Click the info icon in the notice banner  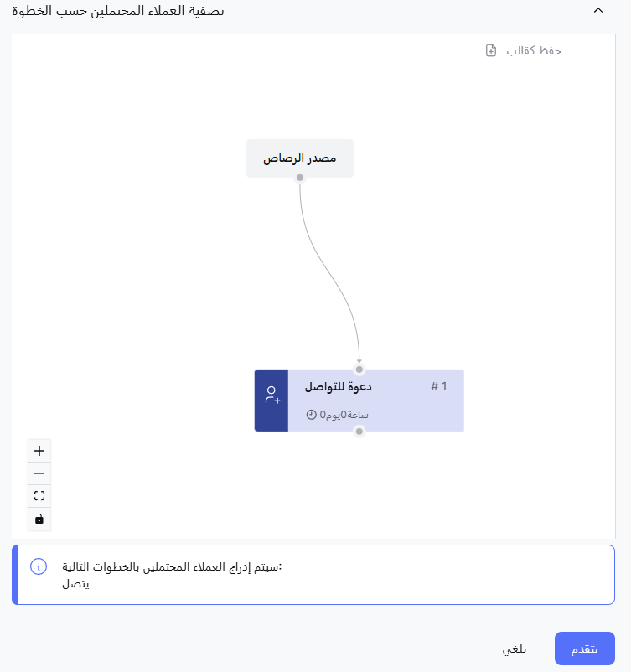coord(38,566)
